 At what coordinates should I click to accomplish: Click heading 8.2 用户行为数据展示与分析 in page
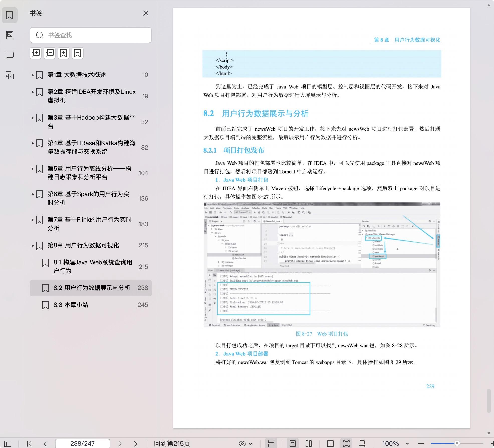tap(256, 114)
